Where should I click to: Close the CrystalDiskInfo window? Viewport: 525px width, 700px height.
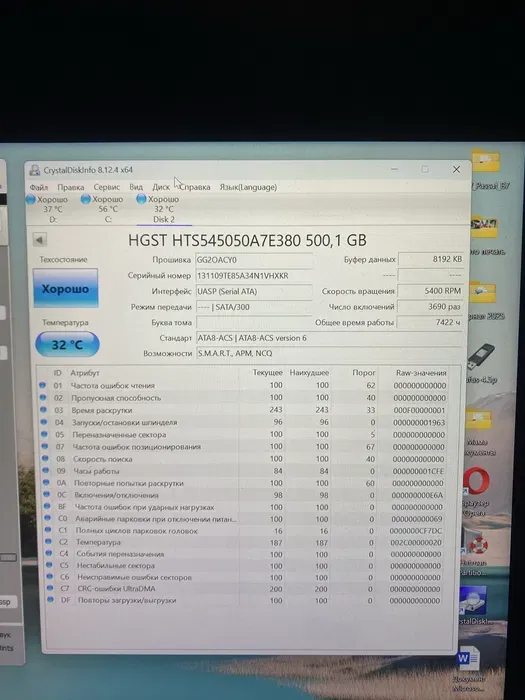456,169
